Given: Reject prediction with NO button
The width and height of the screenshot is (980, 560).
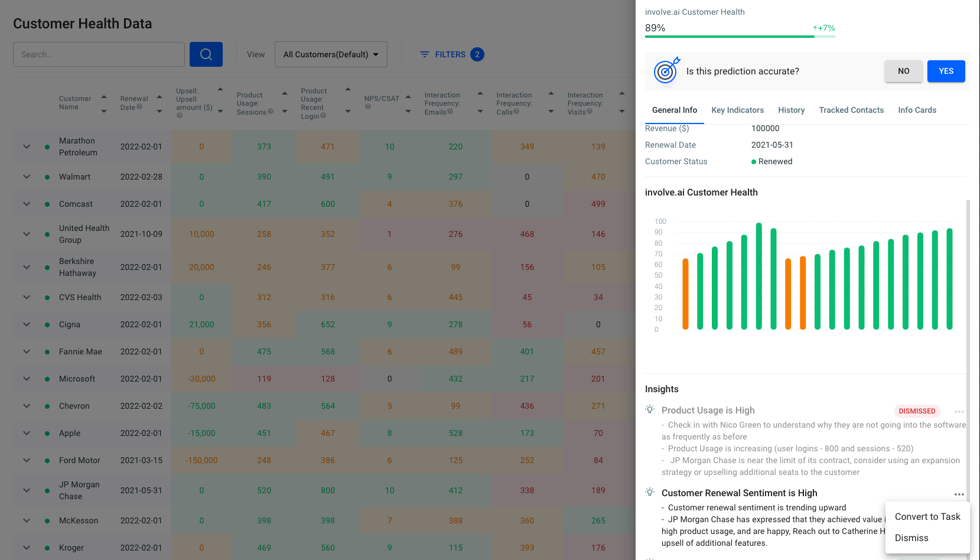Looking at the screenshot, I should point(903,71).
